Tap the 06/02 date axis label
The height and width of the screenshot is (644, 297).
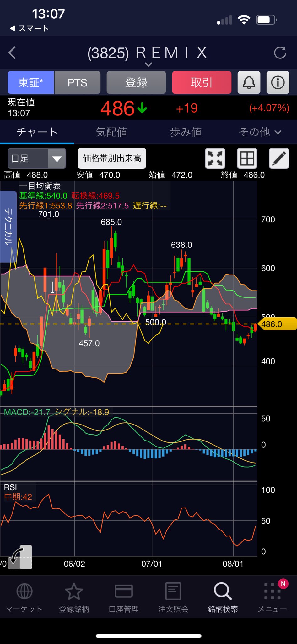[74, 563]
